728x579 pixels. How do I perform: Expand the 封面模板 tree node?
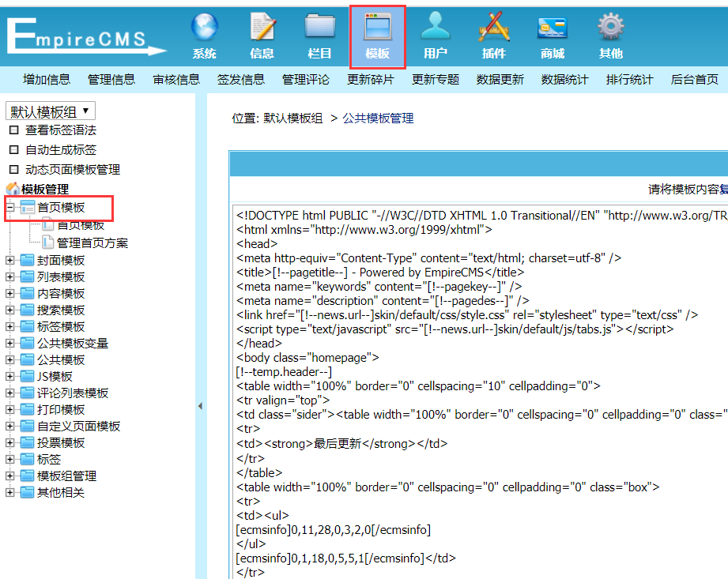point(9,260)
